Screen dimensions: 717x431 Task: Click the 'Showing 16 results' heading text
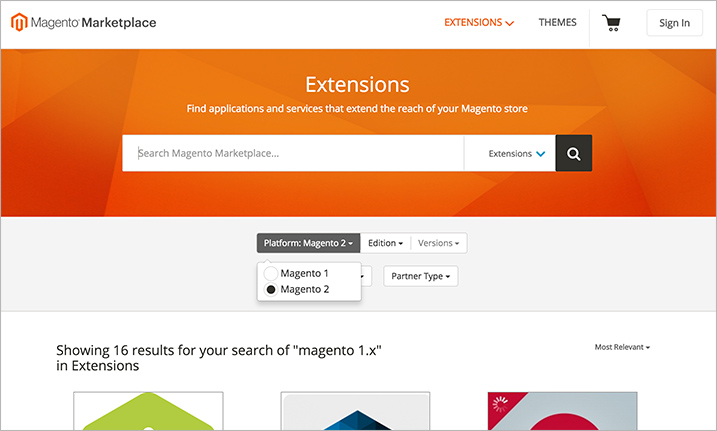point(219,358)
